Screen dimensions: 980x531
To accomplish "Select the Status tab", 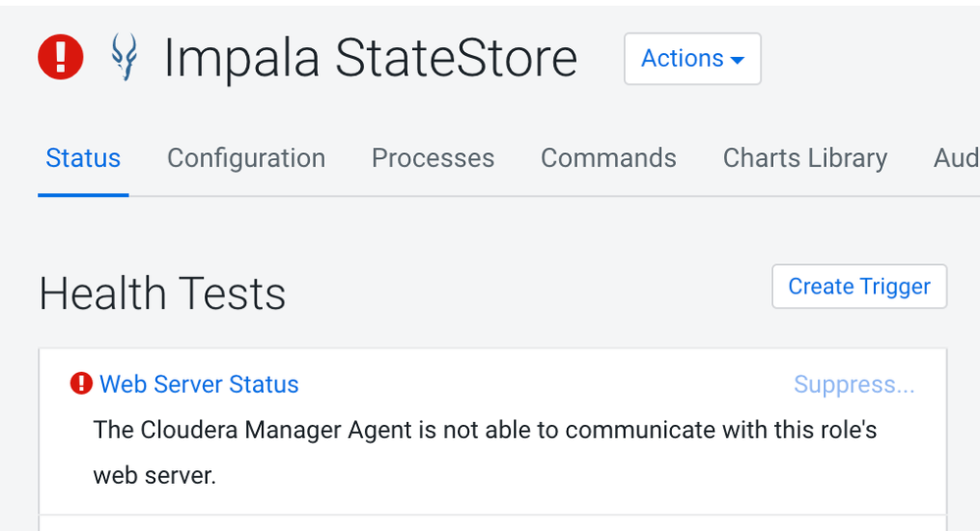I will [x=83, y=158].
